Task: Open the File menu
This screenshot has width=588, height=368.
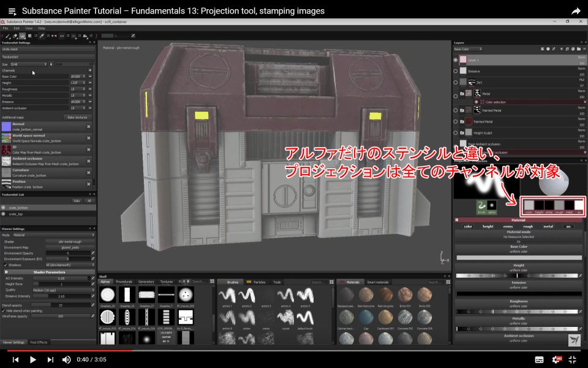Action: 6,28
